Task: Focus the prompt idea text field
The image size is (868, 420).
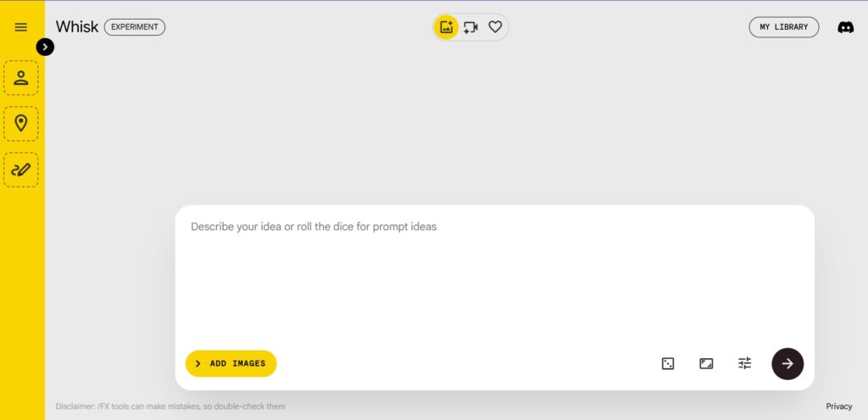Action: click(494, 272)
